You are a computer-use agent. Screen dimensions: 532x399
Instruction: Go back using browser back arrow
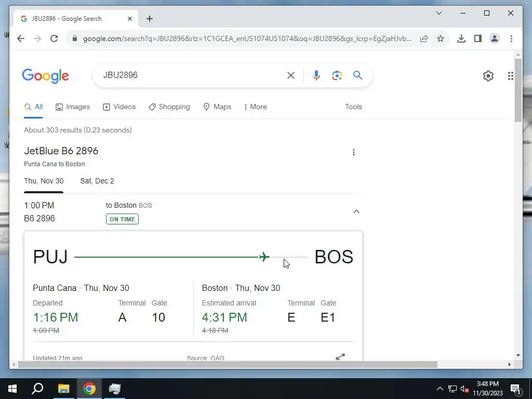point(21,38)
